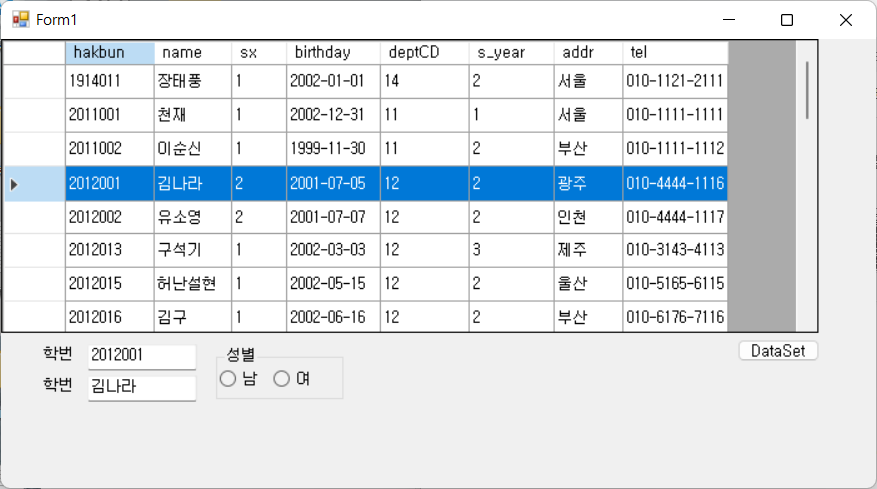Click the birthday cell 2002-06-16
This screenshot has width=877, height=489.
333,316
